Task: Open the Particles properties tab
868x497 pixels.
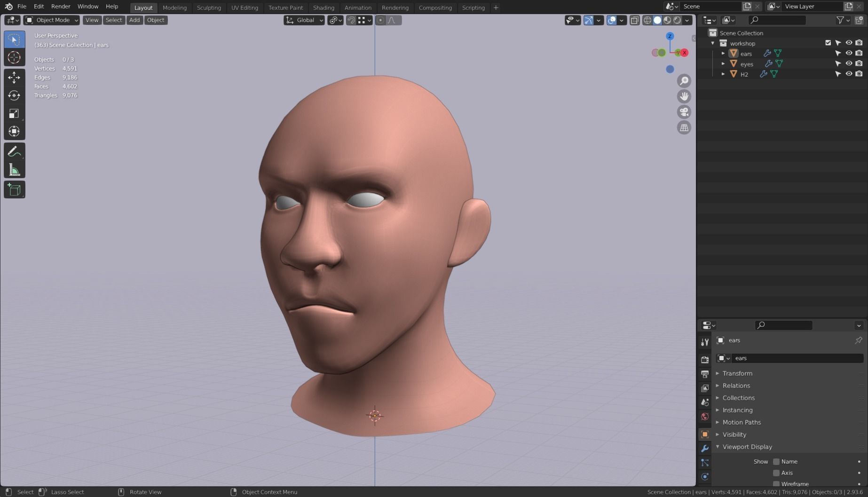Action: click(x=704, y=463)
